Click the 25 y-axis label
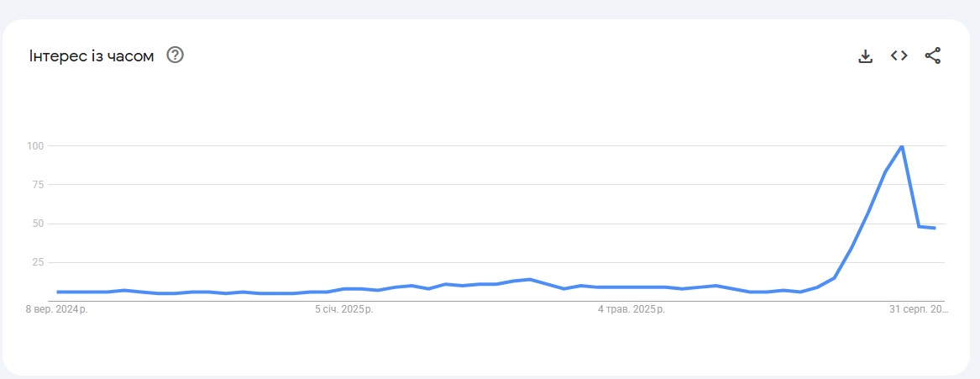 37,262
